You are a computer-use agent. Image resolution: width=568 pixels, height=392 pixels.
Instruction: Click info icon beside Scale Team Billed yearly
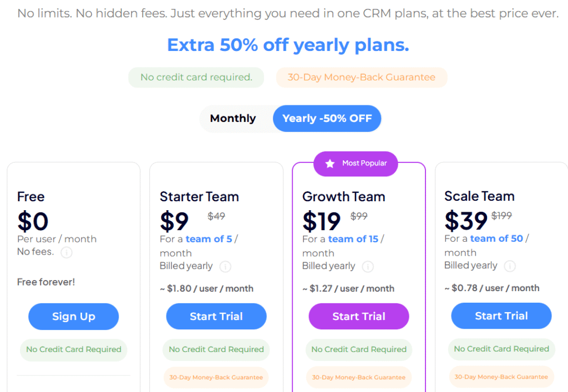tap(510, 266)
